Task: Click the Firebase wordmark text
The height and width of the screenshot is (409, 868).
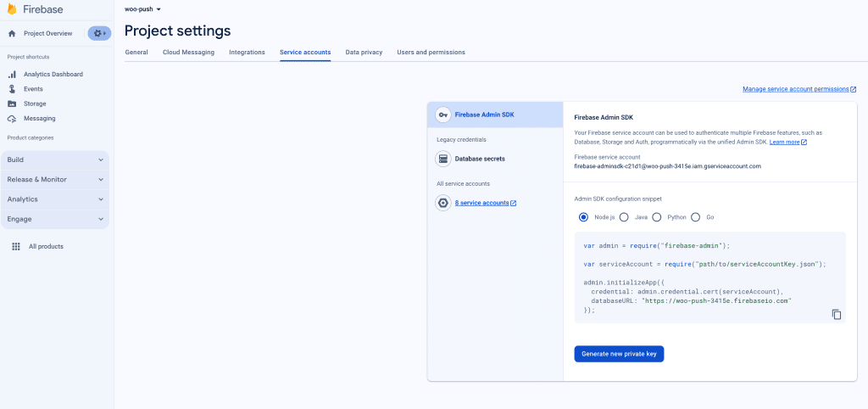Action: (42, 9)
